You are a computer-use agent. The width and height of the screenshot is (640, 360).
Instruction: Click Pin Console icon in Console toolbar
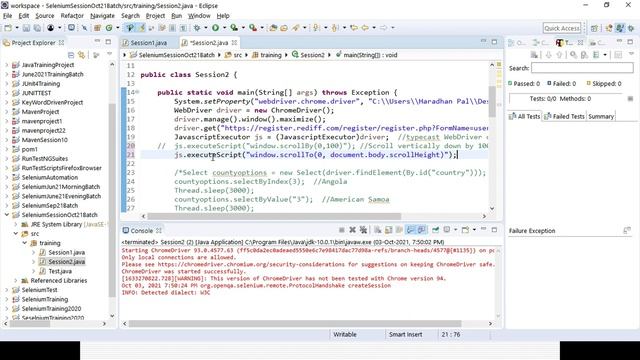click(x=436, y=230)
